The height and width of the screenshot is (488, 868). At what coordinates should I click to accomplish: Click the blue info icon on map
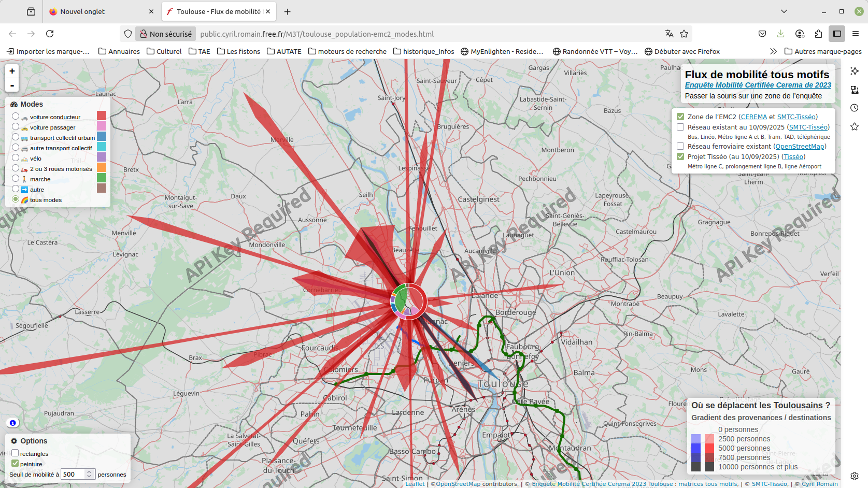[13, 423]
